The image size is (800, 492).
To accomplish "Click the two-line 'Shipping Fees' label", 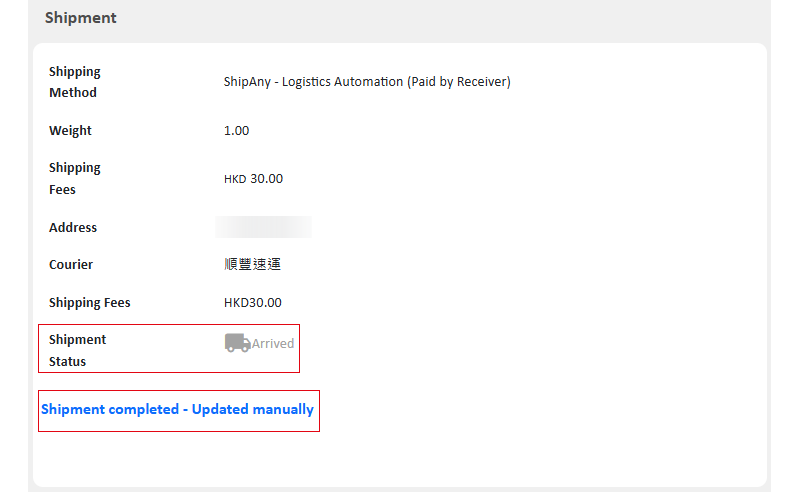I will (74, 179).
